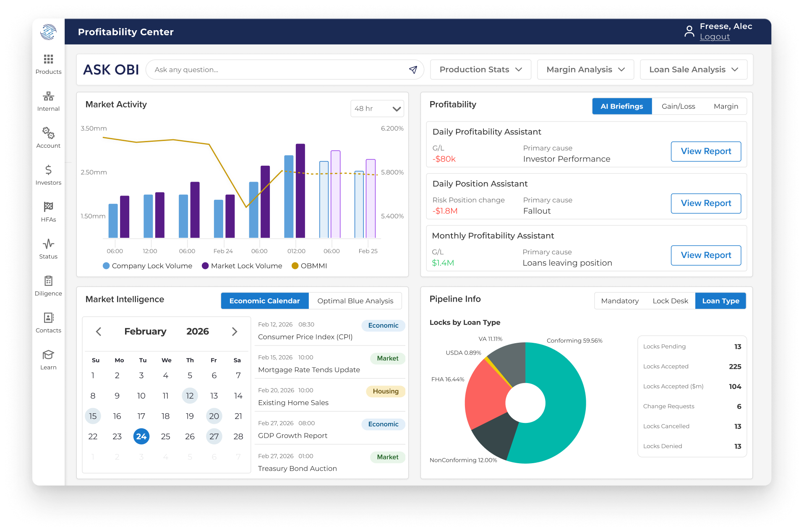Switch Pipeline Info to Lock Desk

pos(670,301)
